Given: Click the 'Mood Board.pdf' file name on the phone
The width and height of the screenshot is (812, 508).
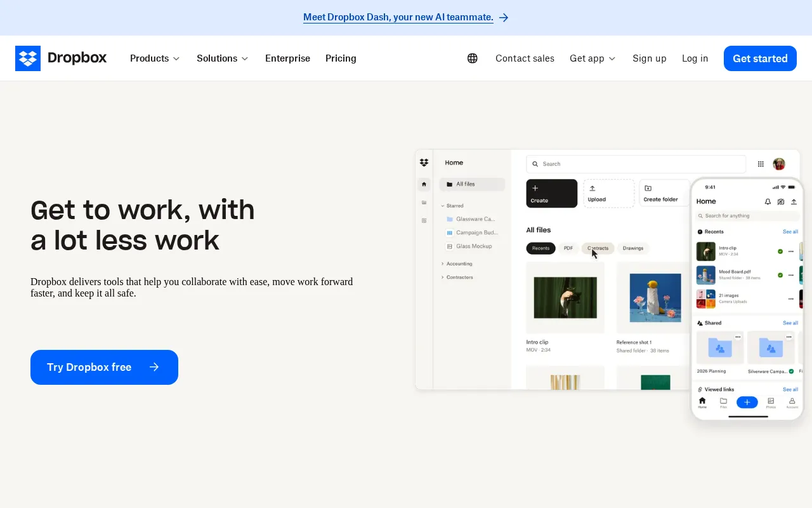Looking at the screenshot, I should (x=735, y=272).
